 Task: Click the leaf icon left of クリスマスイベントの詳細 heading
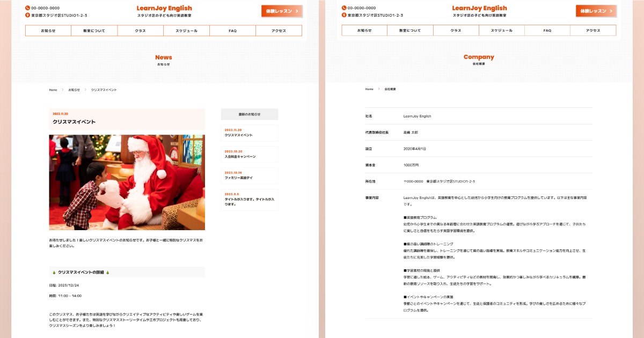coord(53,271)
